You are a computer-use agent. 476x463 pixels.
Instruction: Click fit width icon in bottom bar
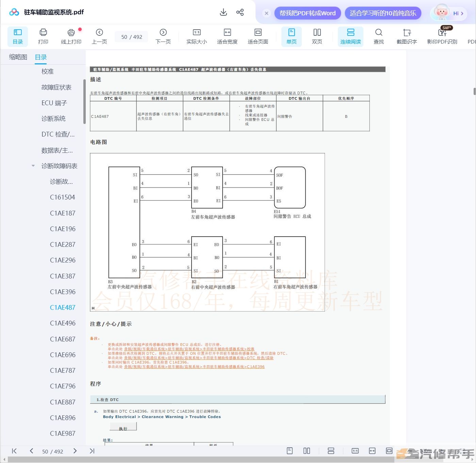372,451
